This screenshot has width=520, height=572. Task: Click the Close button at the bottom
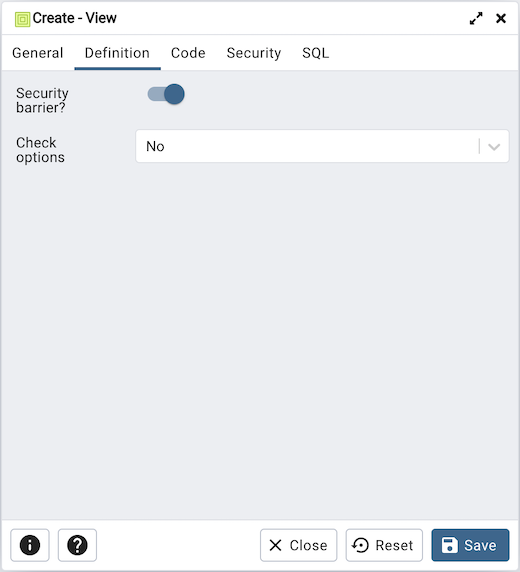pyautogui.click(x=298, y=545)
